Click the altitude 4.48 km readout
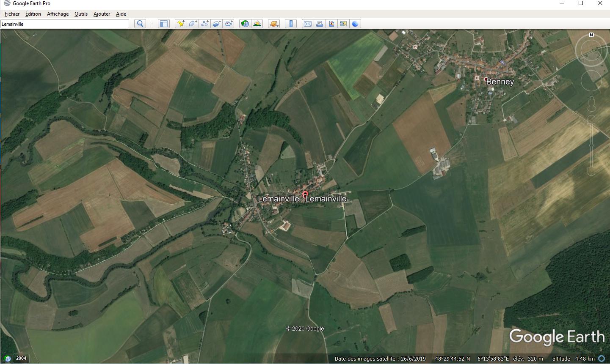Viewport: 610px width, 364px height. 574,359
